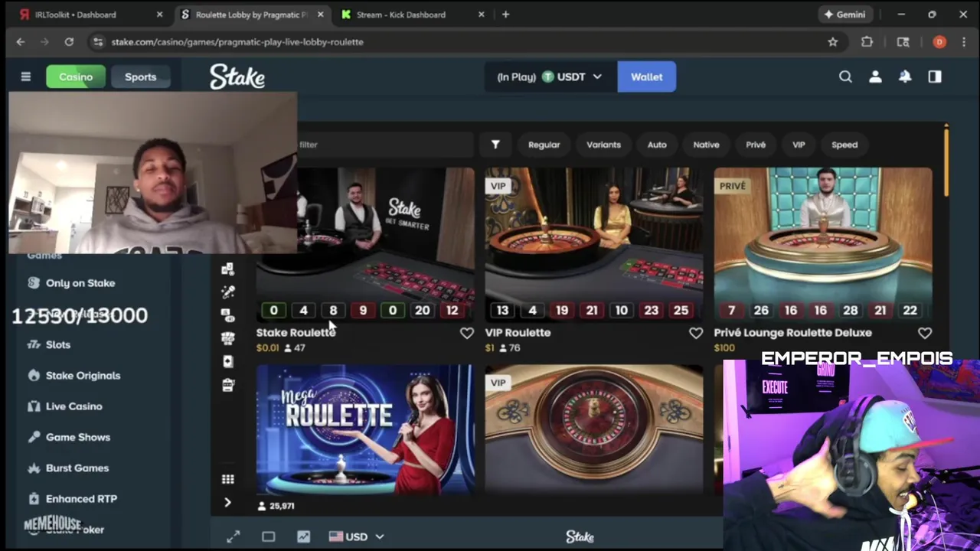Enter fullscreen with the expand arrows icon
This screenshot has height=551, width=980.
click(234, 536)
